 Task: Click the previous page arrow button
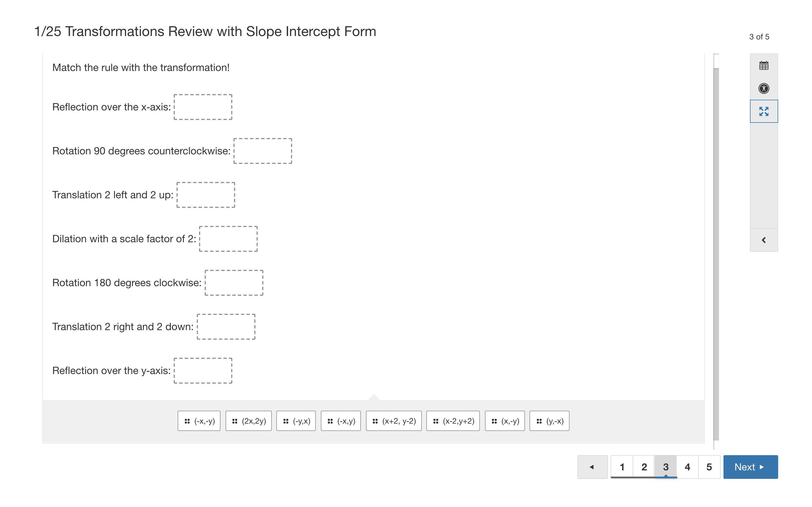pyautogui.click(x=592, y=467)
